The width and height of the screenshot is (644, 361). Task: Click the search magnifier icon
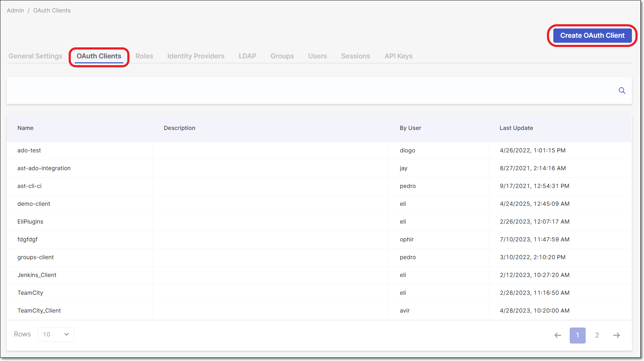pos(622,91)
